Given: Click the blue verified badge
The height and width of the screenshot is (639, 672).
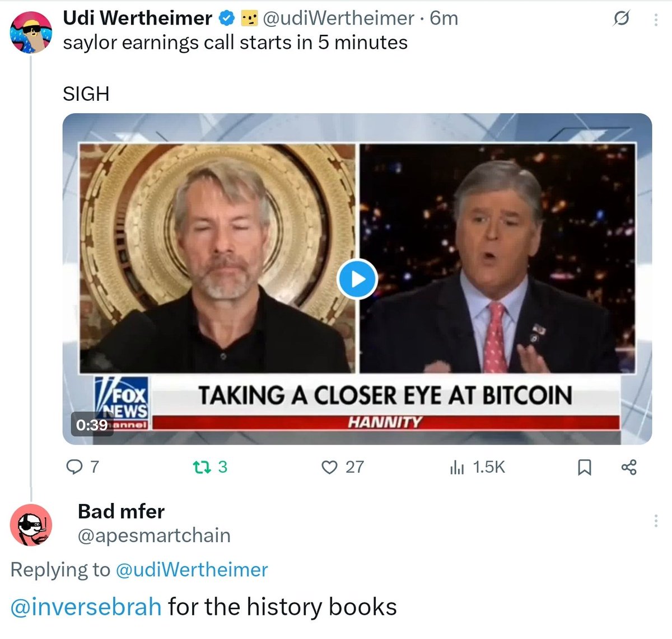Looking at the screenshot, I should (226, 18).
